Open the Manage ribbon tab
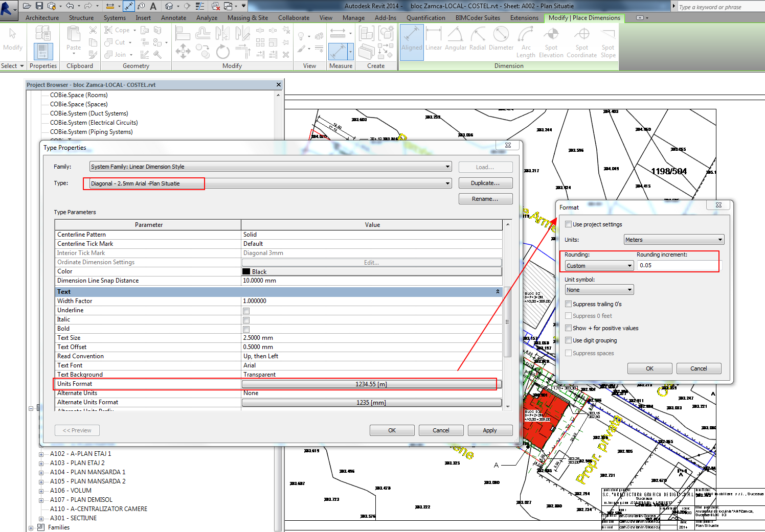Screen dimensions: 765x532 tap(353, 18)
